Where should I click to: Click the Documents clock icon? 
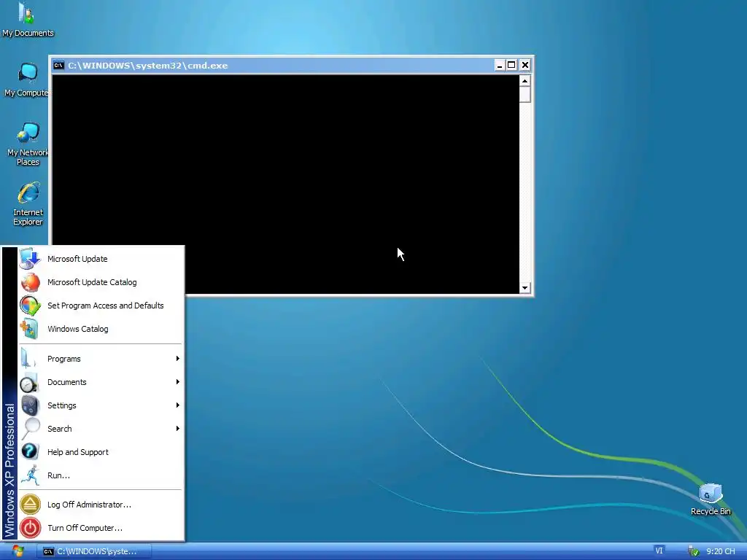tap(29, 382)
